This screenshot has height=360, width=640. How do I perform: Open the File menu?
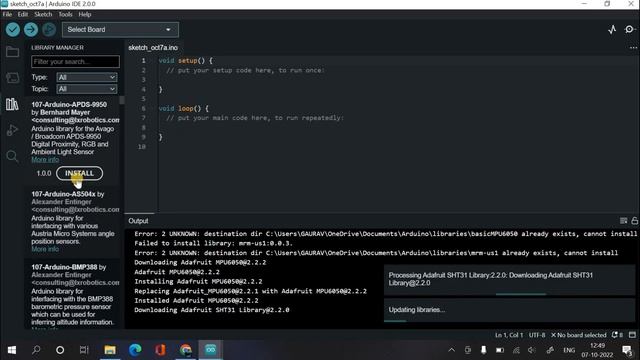[7, 14]
